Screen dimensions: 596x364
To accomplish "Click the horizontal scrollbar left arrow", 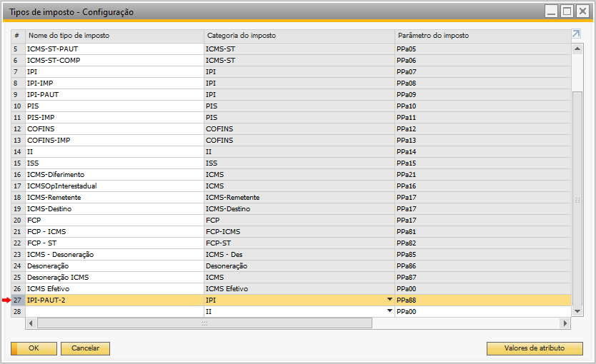I will coord(31,323).
